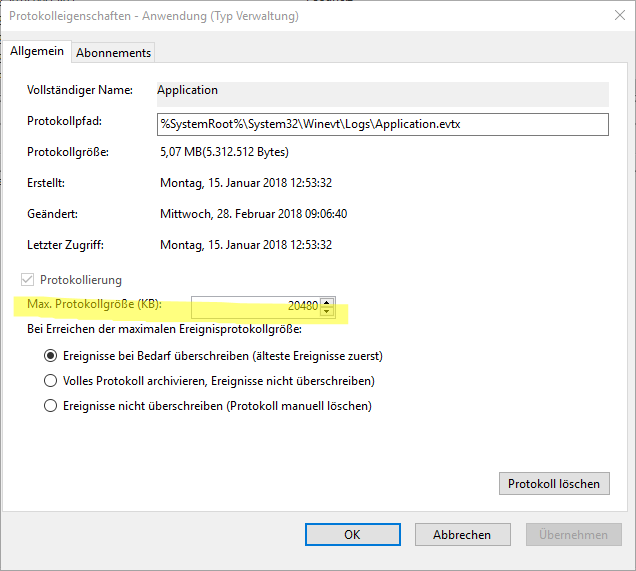The width and height of the screenshot is (636, 571).
Task: Open the Abonnements tab
Action: (113, 53)
